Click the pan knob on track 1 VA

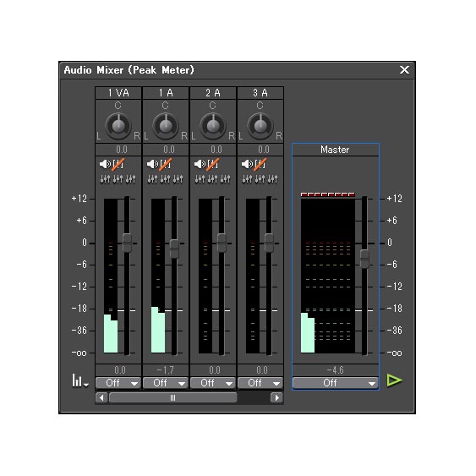tap(118, 126)
